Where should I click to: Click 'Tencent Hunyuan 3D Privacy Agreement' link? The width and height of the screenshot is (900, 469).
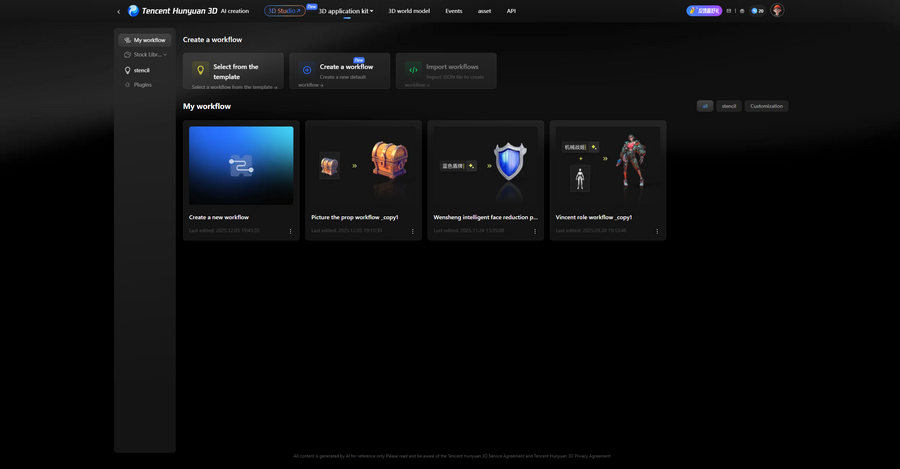[x=572, y=456]
